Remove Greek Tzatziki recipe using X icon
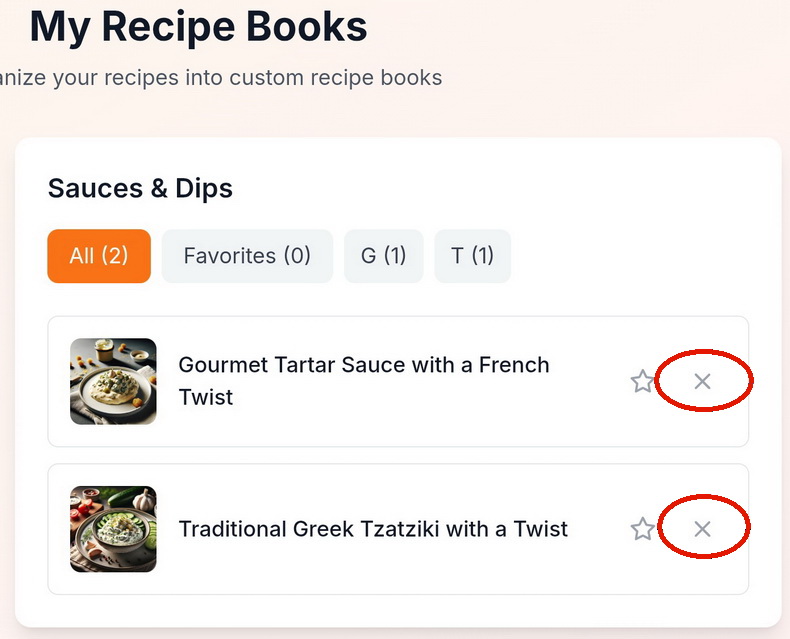This screenshot has width=790, height=639. click(x=702, y=529)
